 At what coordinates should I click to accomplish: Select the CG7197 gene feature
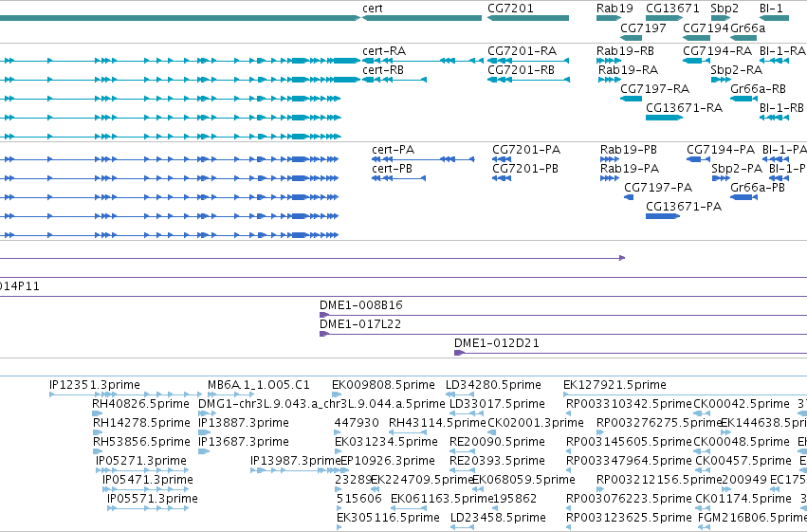[x=631, y=38]
